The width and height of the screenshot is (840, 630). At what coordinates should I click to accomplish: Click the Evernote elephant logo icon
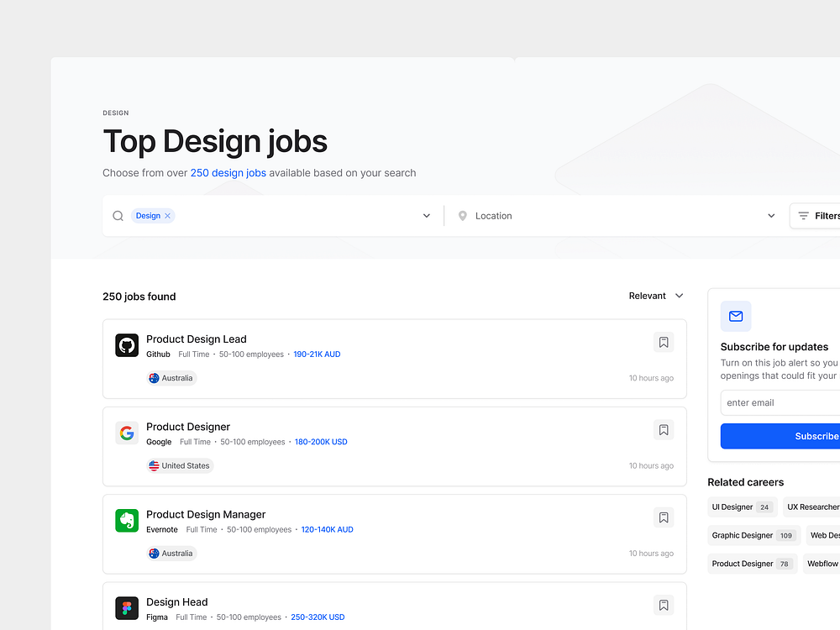[127, 521]
